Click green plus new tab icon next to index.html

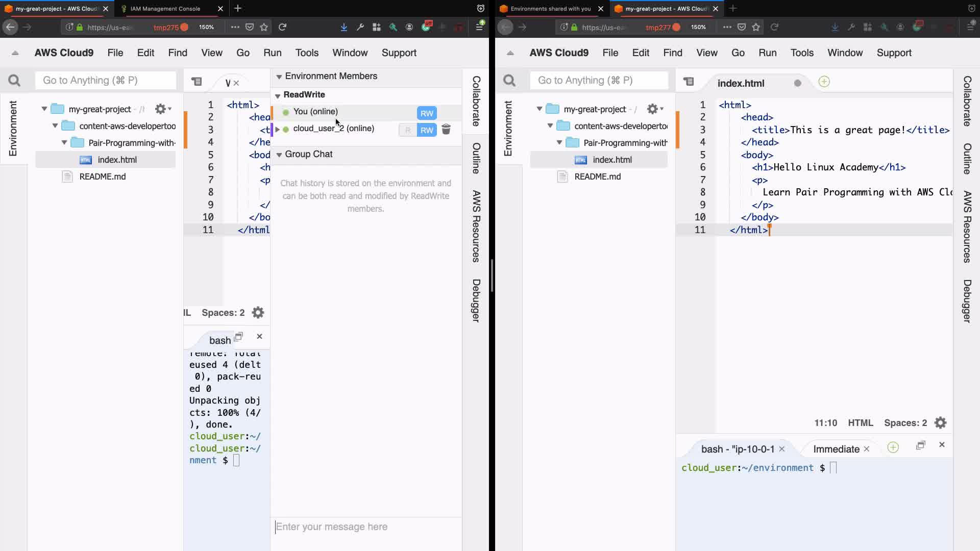824,82
